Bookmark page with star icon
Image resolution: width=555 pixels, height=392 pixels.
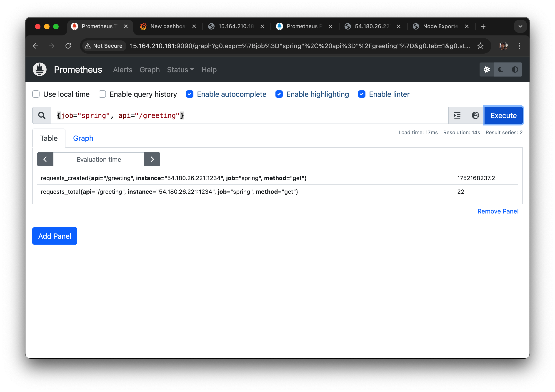[480, 46]
